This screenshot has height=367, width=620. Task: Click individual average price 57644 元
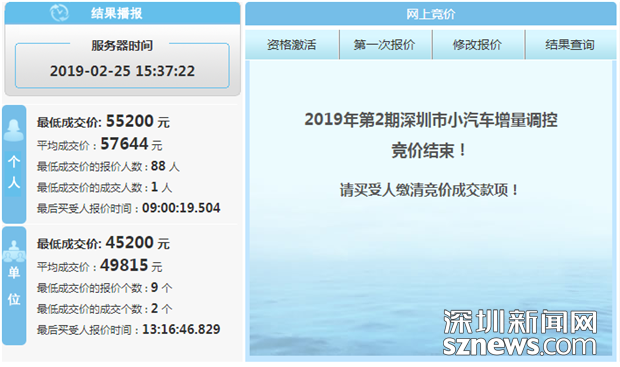tap(131, 144)
